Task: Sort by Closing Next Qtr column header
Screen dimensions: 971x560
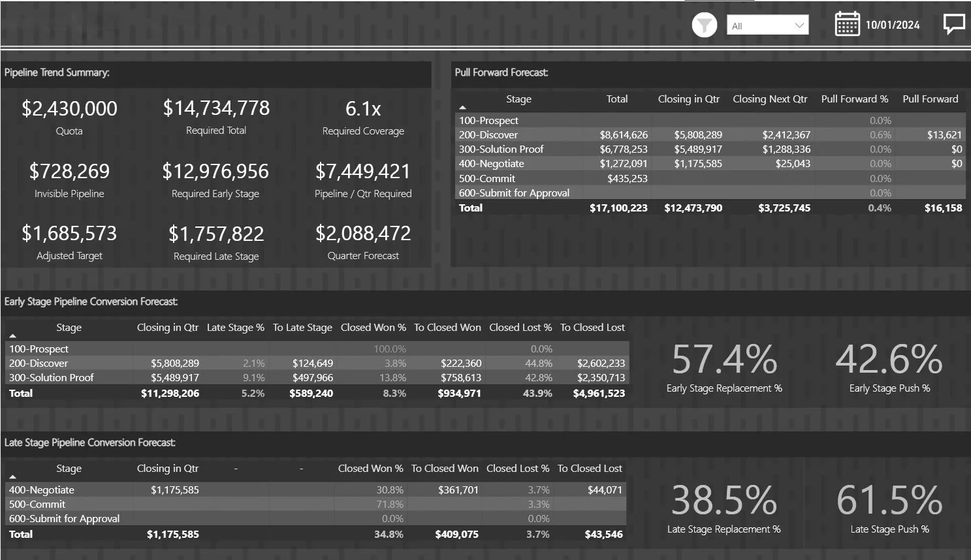Action: click(770, 99)
